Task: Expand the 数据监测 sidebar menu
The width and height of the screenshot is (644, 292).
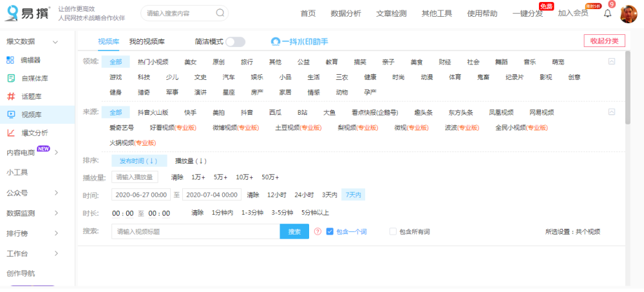Action: (x=56, y=213)
